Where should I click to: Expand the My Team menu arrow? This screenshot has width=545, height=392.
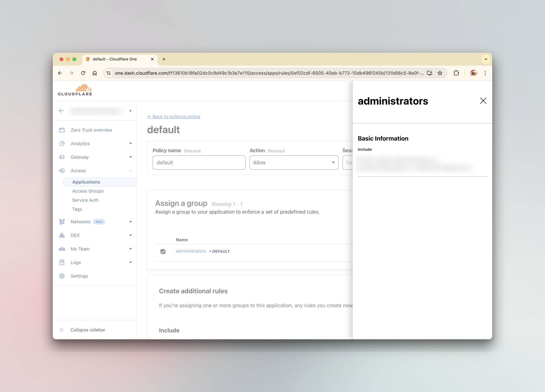click(131, 249)
